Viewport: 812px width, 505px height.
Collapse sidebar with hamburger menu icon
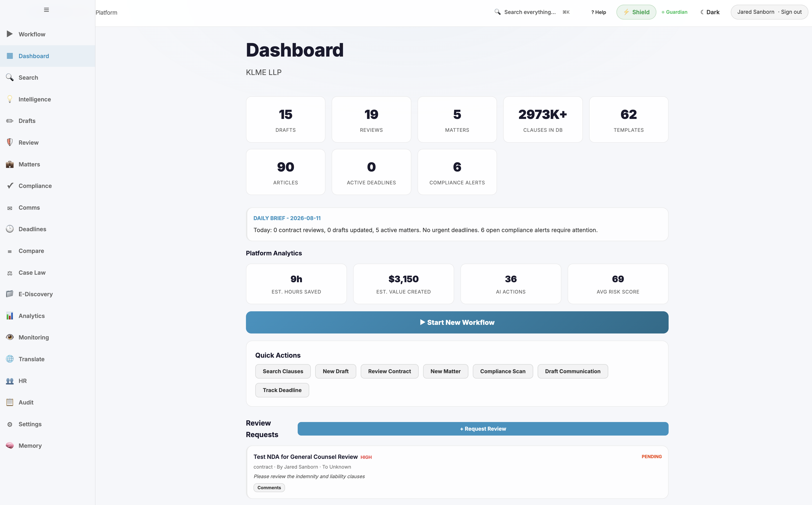coord(46,10)
